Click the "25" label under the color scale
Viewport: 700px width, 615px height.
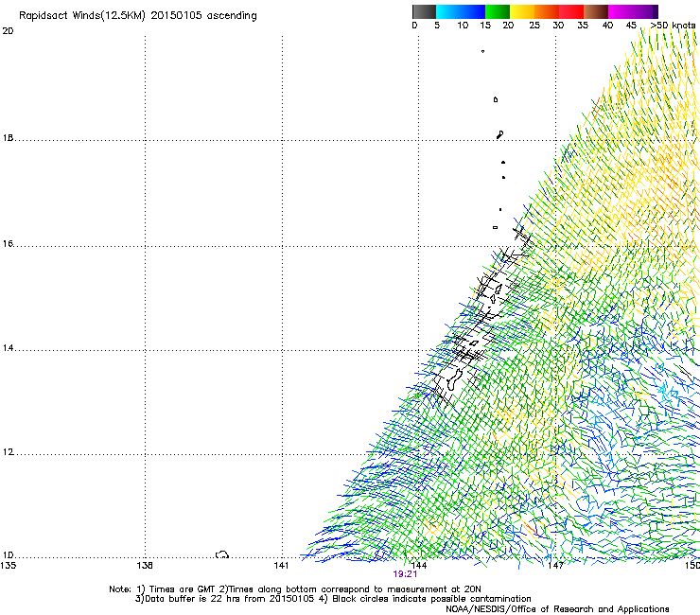pyautogui.click(x=534, y=26)
